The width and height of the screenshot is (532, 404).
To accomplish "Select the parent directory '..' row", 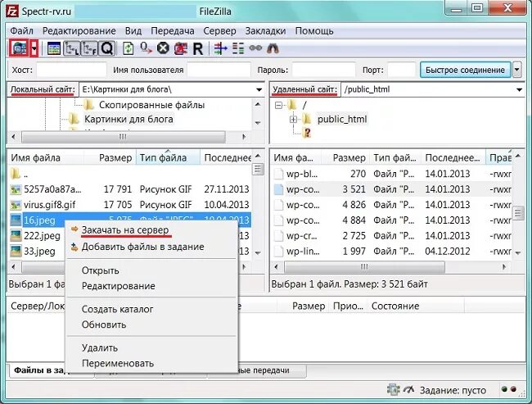I will tap(129, 174).
